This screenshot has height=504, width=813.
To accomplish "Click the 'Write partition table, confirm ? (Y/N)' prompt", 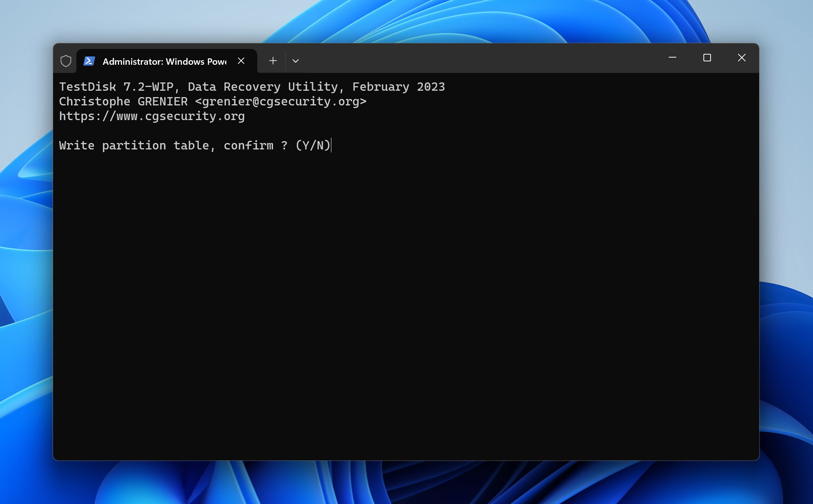I will pos(195,145).
